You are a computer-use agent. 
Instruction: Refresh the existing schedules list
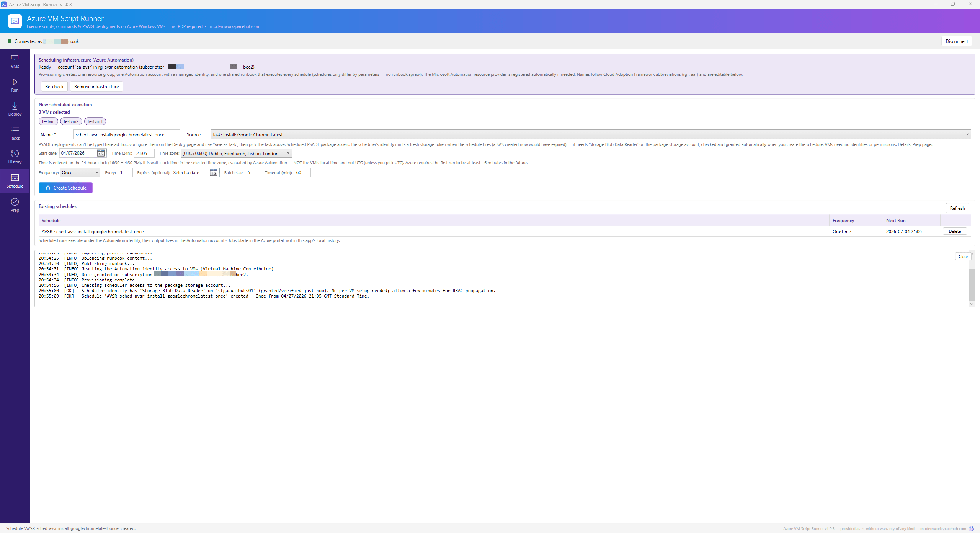click(x=957, y=208)
